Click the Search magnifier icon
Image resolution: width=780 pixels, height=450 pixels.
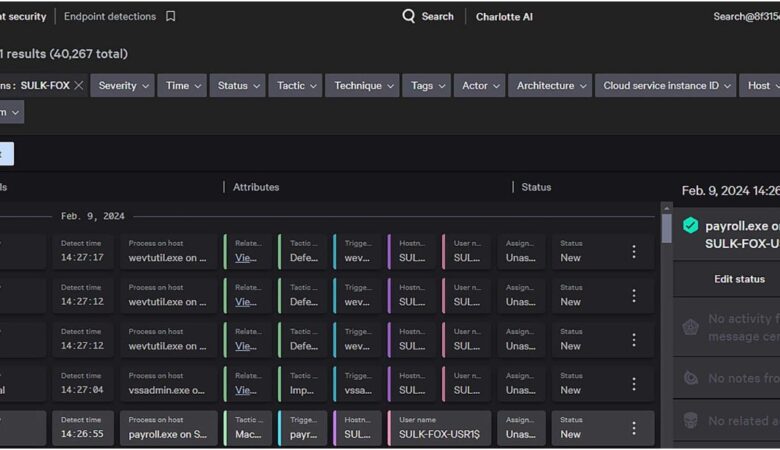409,16
